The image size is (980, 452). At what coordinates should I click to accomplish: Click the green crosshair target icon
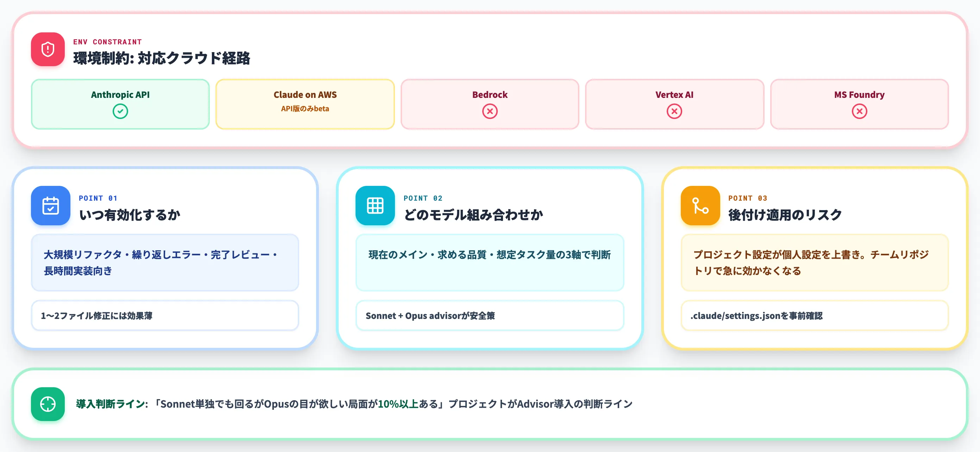click(x=48, y=404)
